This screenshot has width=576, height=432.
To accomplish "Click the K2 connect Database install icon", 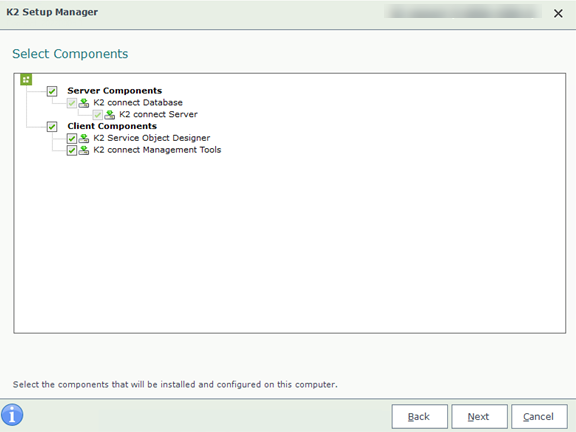I will tap(84, 103).
